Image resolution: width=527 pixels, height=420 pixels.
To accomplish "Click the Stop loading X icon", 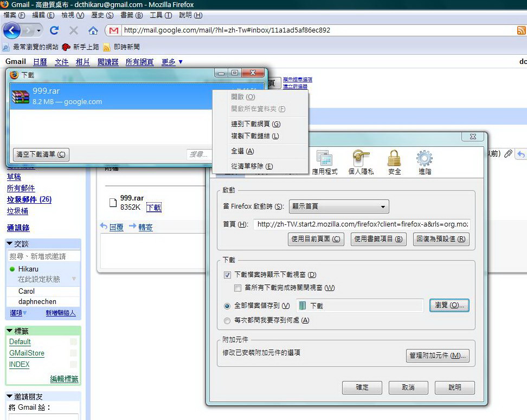I will click(74, 30).
